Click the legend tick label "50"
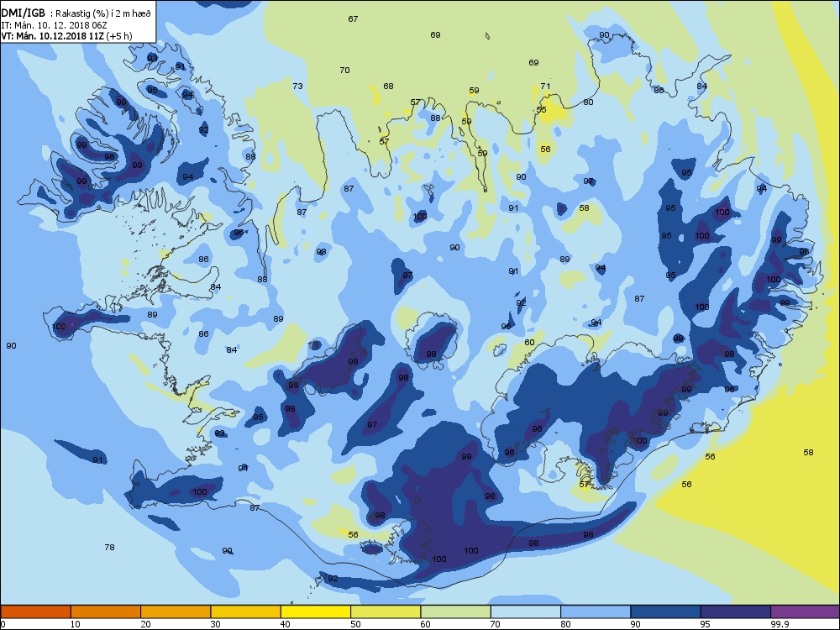Screen dimensions: 840x630 (355, 624)
